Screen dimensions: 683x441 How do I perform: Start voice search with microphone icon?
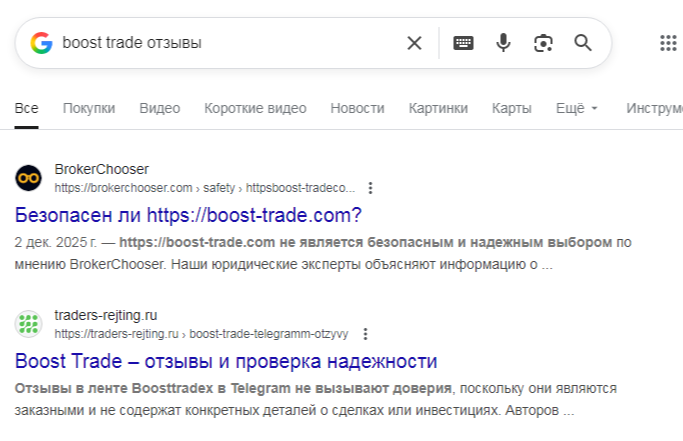(x=503, y=43)
